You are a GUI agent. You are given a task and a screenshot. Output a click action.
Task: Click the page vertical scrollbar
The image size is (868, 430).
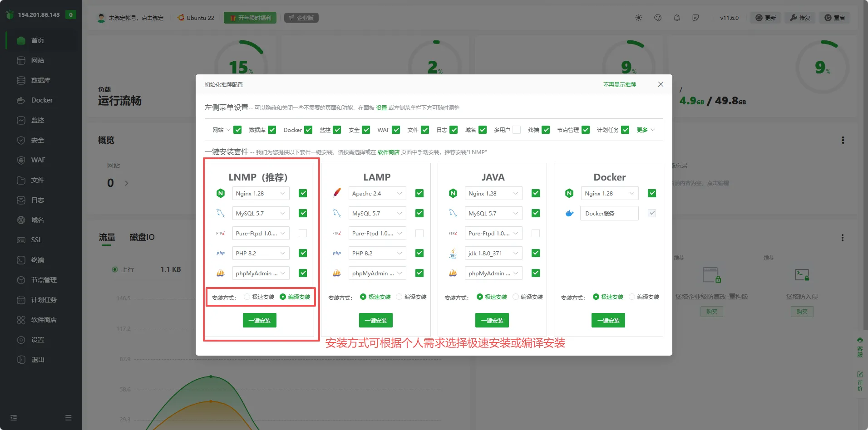[865, 181]
